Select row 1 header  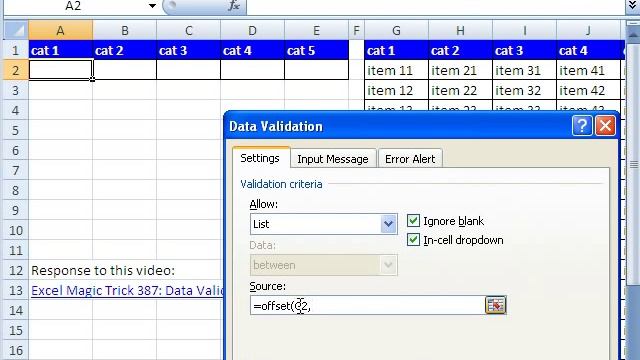[16, 50]
